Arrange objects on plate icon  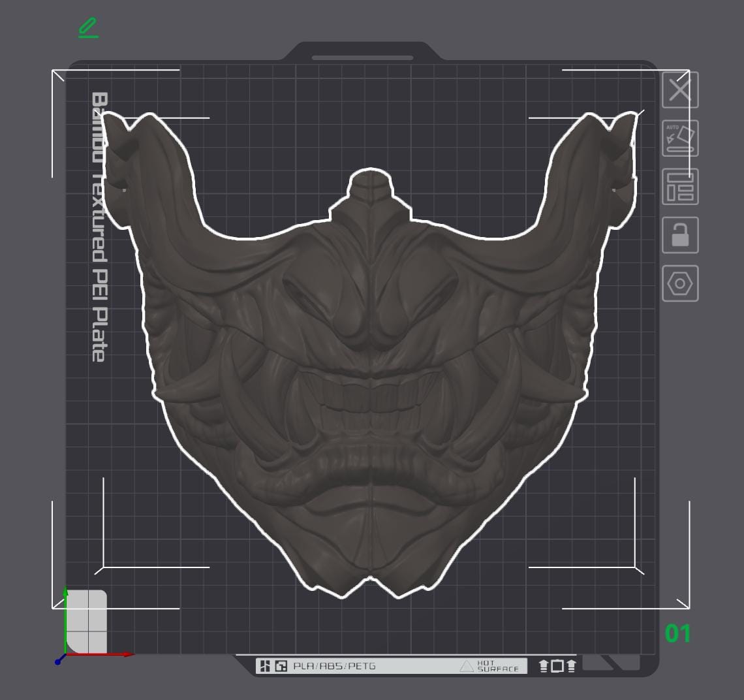click(x=680, y=187)
